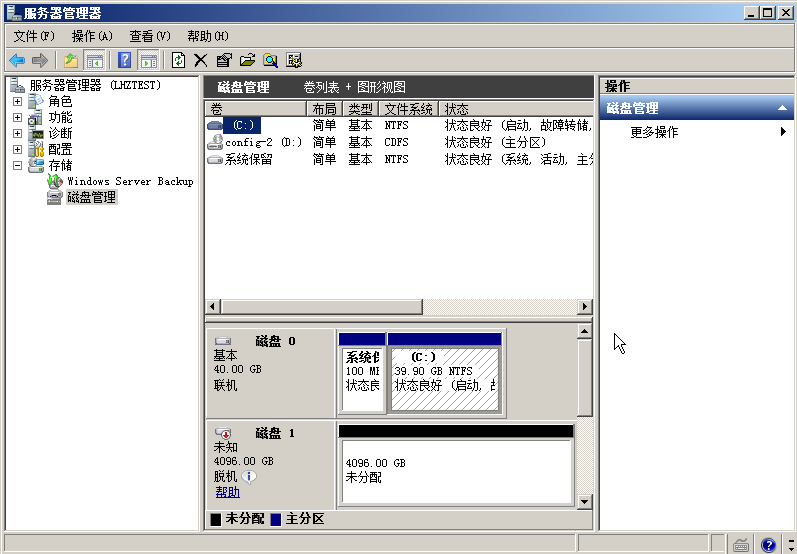Screen dimensions: 797x554
Task: Open the blue Help question-mark toolbar icon
Action: (124, 60)
